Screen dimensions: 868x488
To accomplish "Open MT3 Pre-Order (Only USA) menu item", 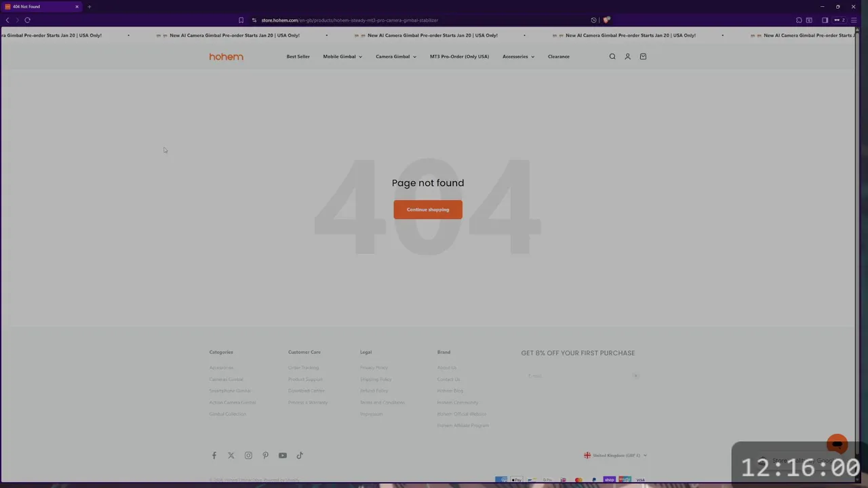I will pyautogui.click(x=459, y=57).
